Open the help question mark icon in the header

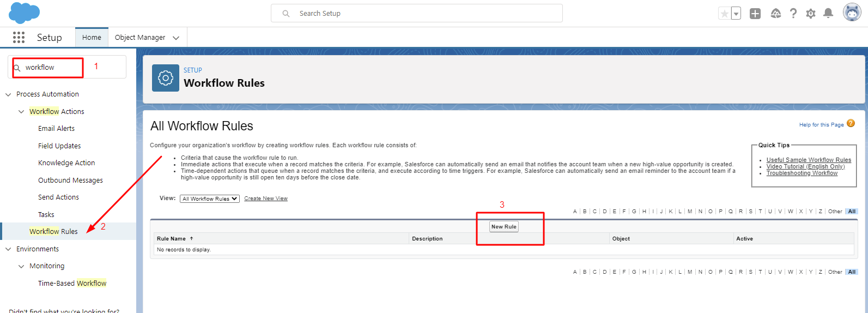793,14
